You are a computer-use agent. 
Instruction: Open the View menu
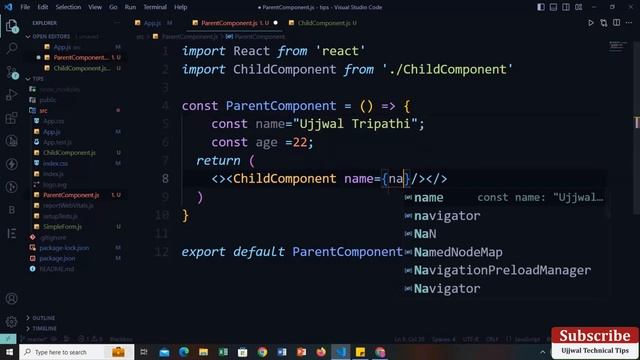[x=95, y=7]
